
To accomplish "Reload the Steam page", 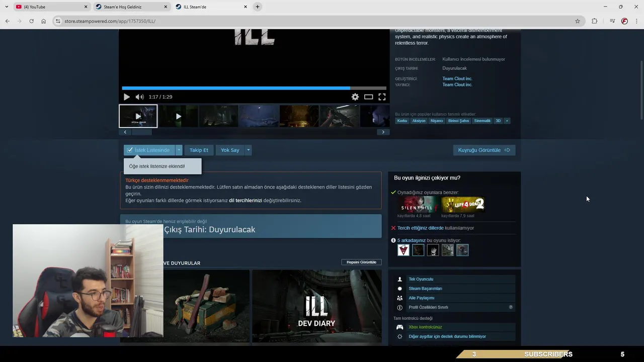I will [31, 21].
